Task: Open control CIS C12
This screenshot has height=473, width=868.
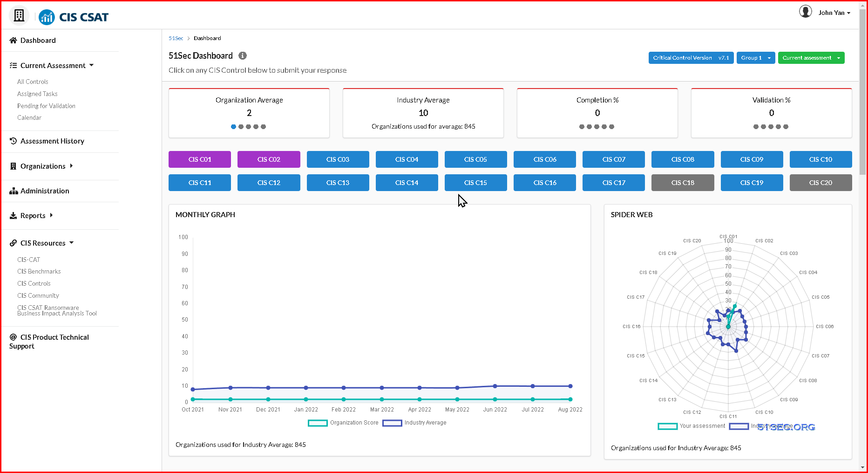Action: click(269, 183)
